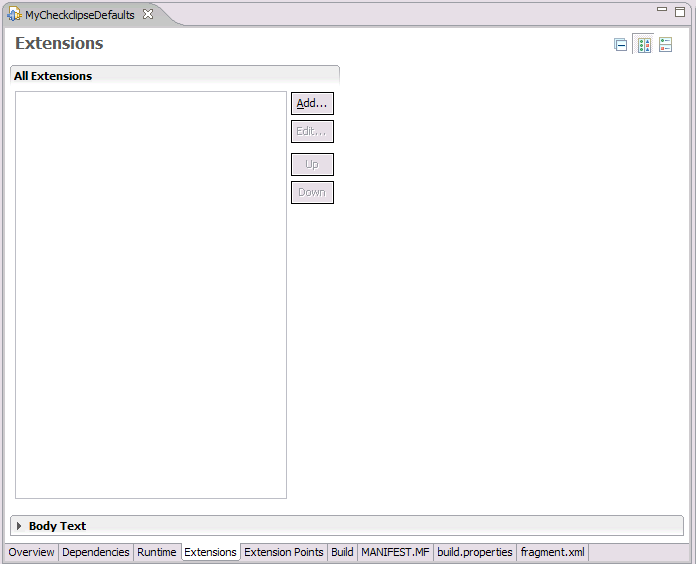Switch to the Build tab
The height and width of the screenshot is (564, 696).
(342, 552)
